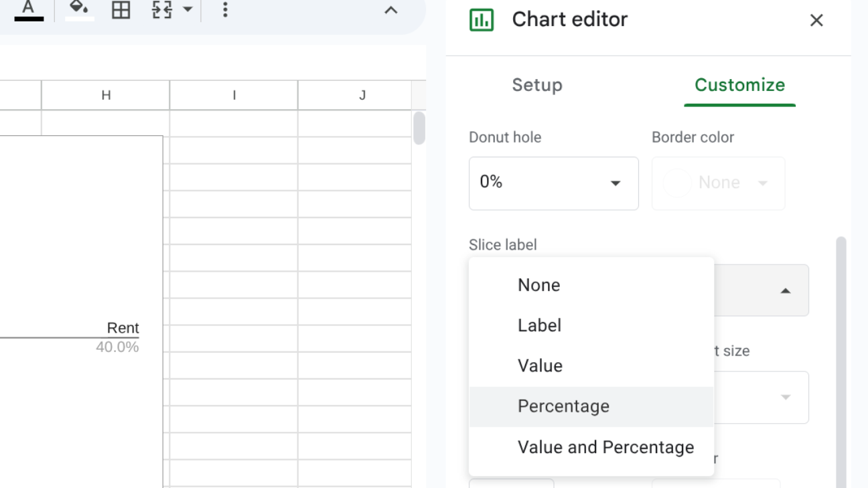Open the Fill color tool
The image size is (868, 488).
pyautogui.click(x=76, y=11)
